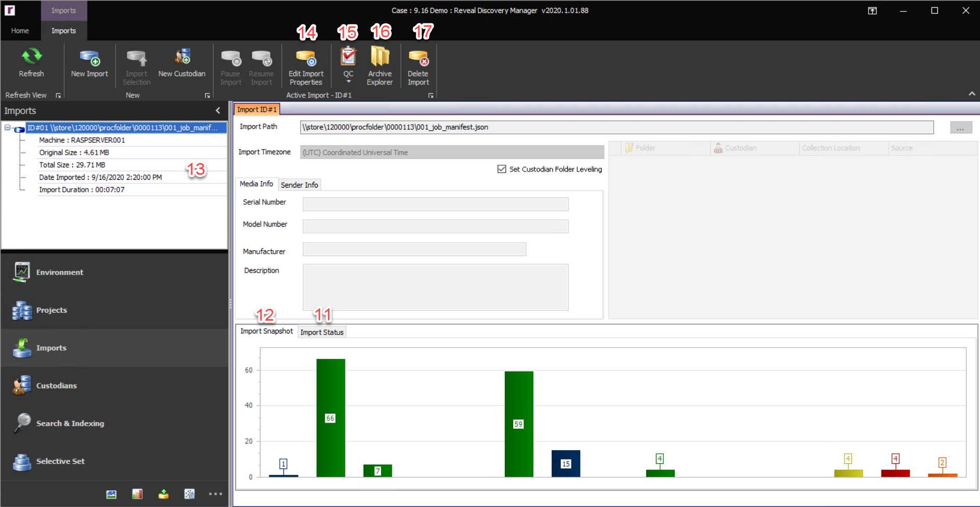Image resolution: width=980 pixels, height=507 pixels.
Task: Collapse the ID#01 import tree node
Action: point(7,128)
